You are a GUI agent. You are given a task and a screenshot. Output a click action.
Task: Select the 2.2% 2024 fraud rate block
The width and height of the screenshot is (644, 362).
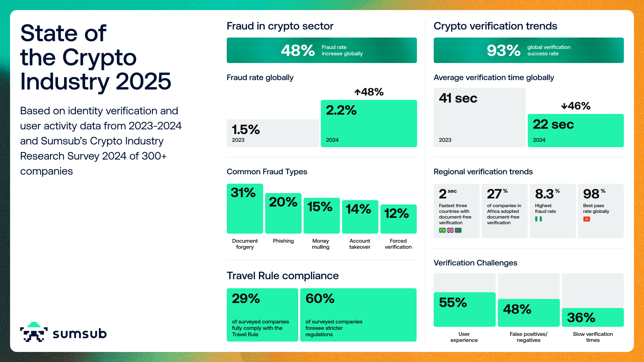[x=369, y=123]
